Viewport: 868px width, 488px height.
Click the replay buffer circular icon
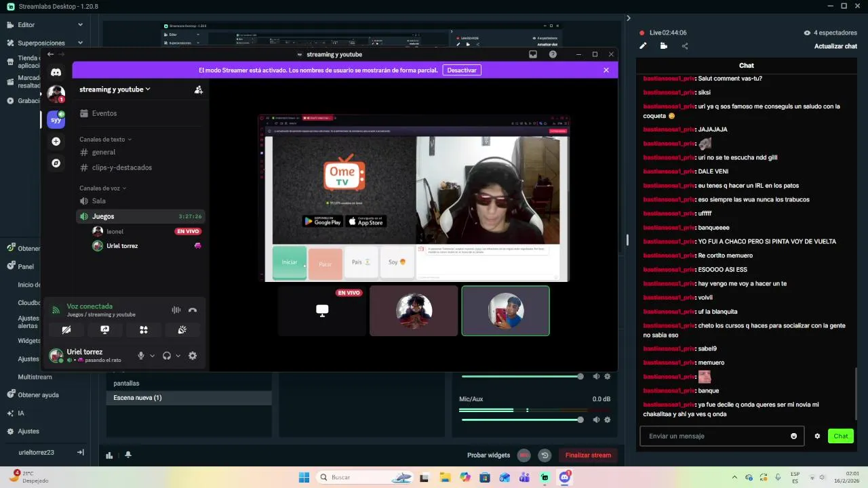544,455
